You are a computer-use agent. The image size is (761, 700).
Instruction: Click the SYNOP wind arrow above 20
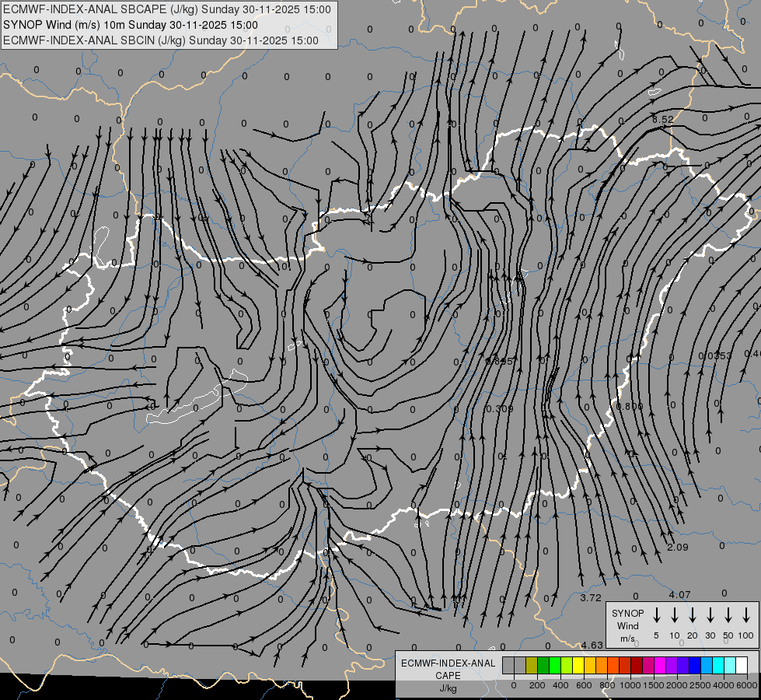click(x=692, y=615)
